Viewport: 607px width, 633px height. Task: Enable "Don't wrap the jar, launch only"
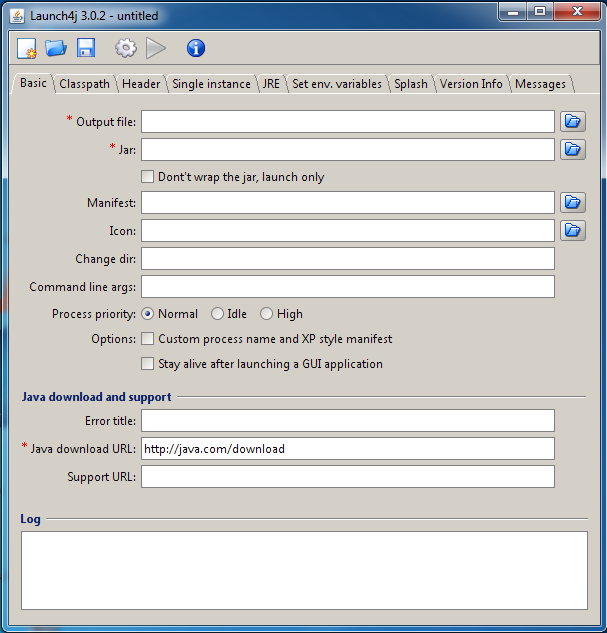[147, 177]
